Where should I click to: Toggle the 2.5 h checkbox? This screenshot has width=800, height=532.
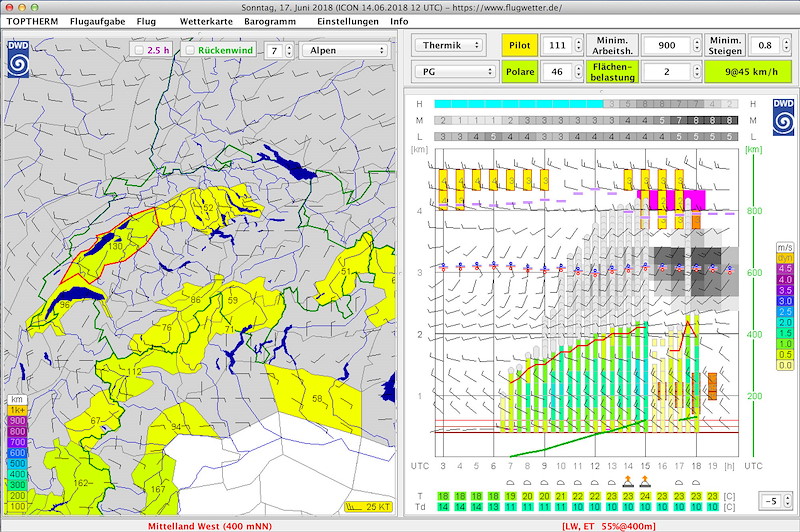click(x=139, y=50)
